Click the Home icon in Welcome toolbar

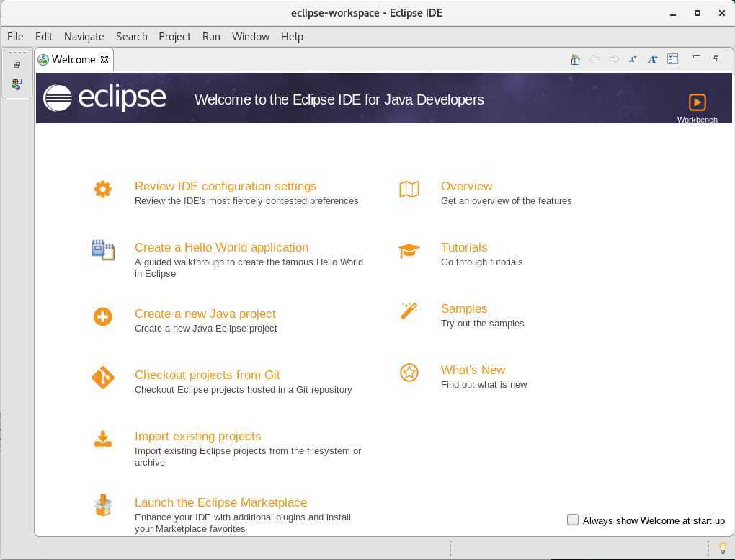pos(575,60)
